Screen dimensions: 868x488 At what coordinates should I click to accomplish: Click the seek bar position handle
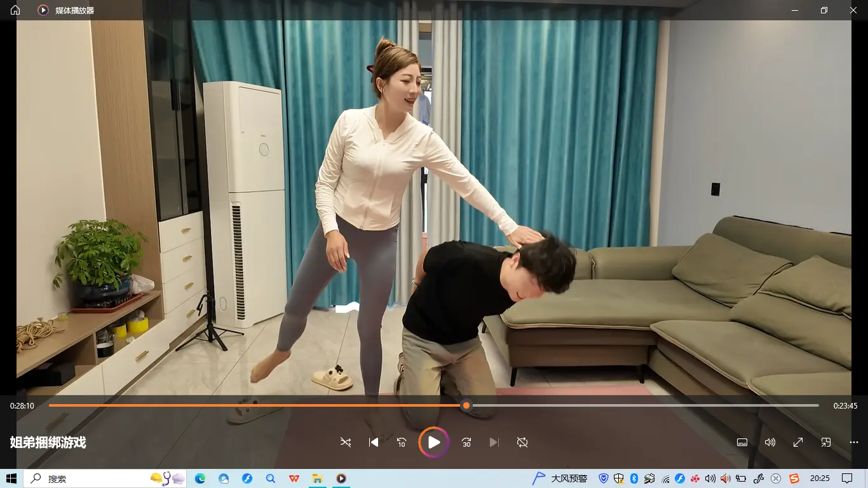point(466,405)
